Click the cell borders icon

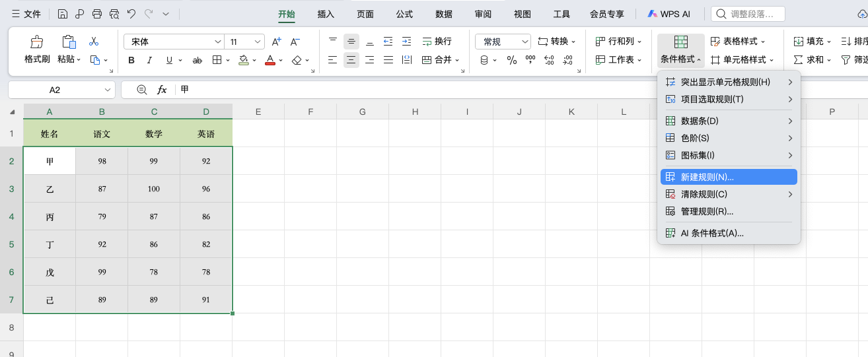217,60
